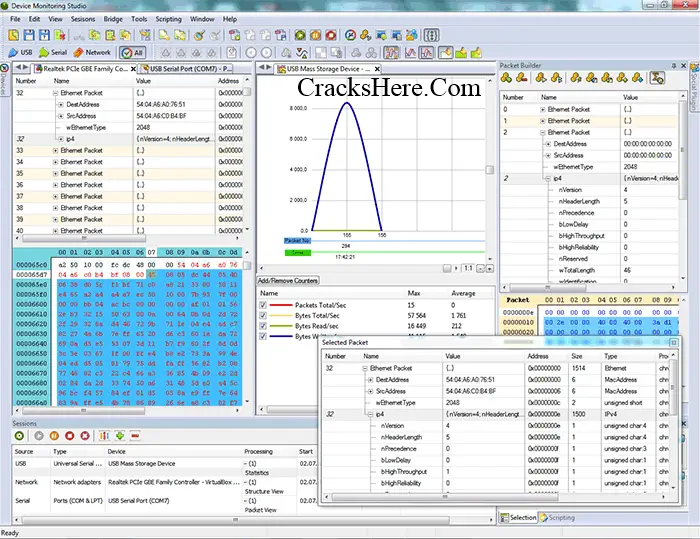This screenshot has height=539, width=700.
Task: Open the File menu
Action: 15,19
